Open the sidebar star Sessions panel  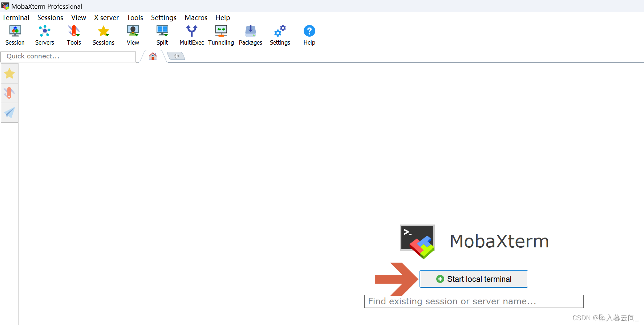tap(9, 74)
